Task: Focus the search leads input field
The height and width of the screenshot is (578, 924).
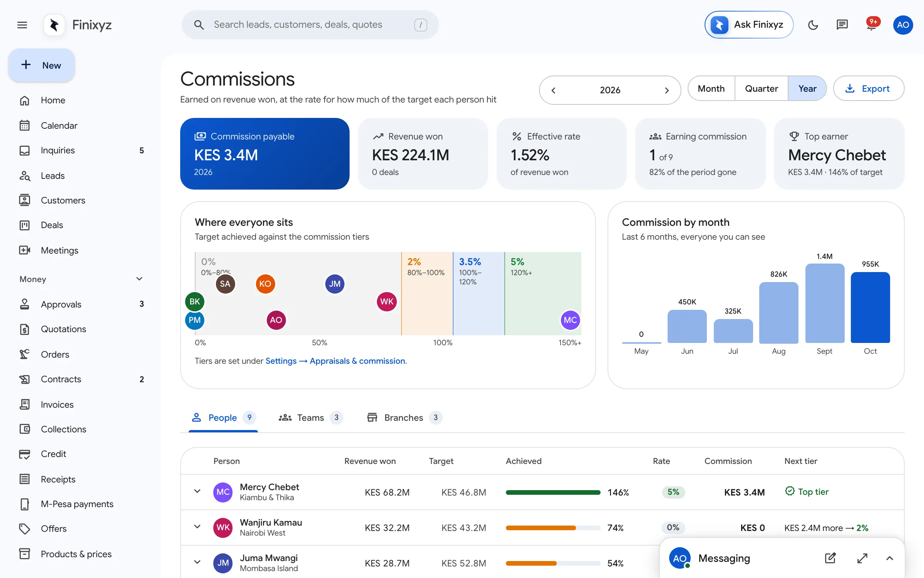Action: 310,25
